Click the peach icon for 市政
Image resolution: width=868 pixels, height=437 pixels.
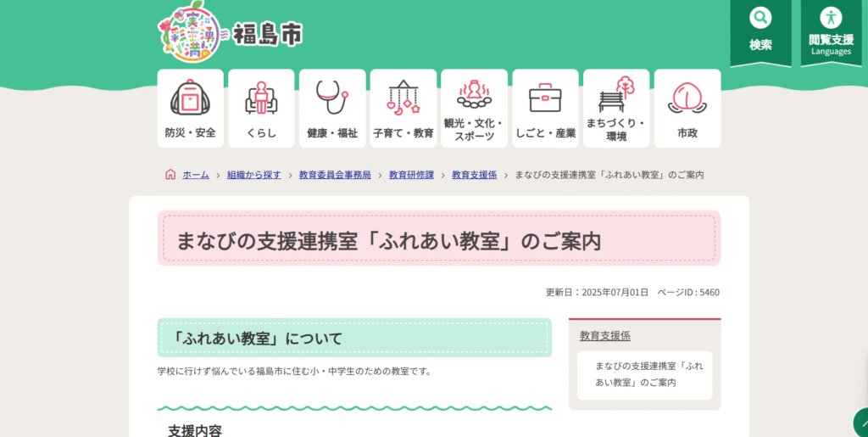(x=687, y=98)
